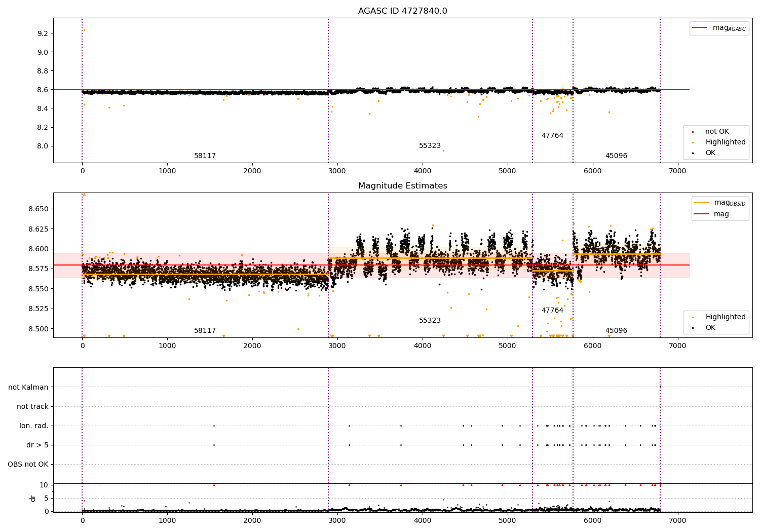Click the not Kalman point near time 6800
The image size is (760, 532).
point(660,387)
